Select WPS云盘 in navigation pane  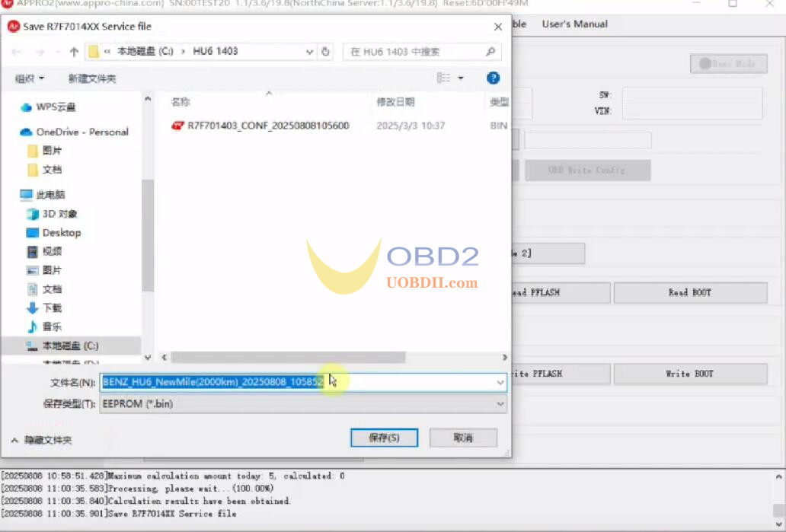pyautogui.click(x=48, y=107)
